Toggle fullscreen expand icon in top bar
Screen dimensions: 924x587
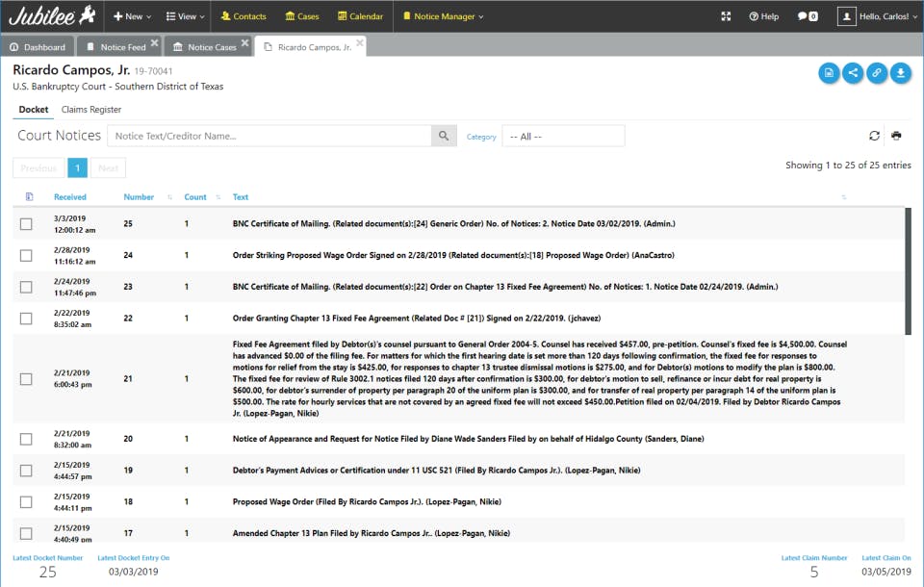point(726,16)
